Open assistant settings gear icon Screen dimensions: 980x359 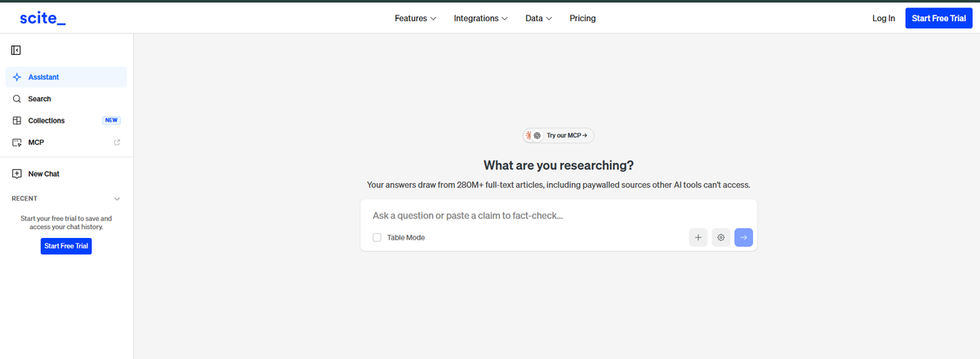pyautogui.click(x=721, y=237)
